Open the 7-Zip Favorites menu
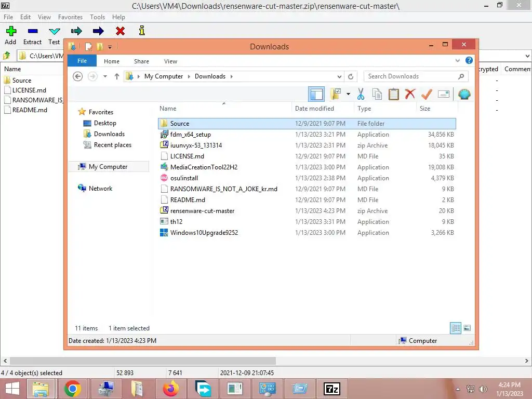The width and height of the screenshot is (532, 399). click(70, 17)
